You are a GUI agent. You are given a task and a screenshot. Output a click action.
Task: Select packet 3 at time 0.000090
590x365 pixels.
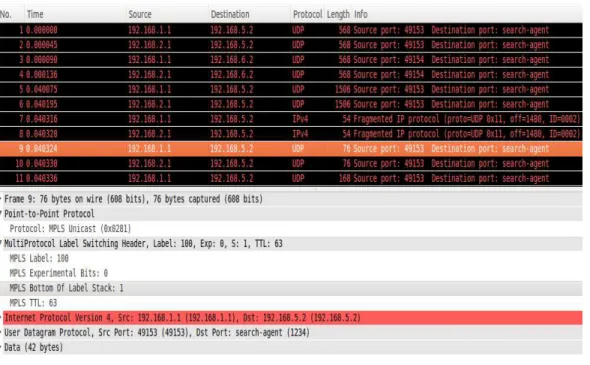click(x=291, y=59)
